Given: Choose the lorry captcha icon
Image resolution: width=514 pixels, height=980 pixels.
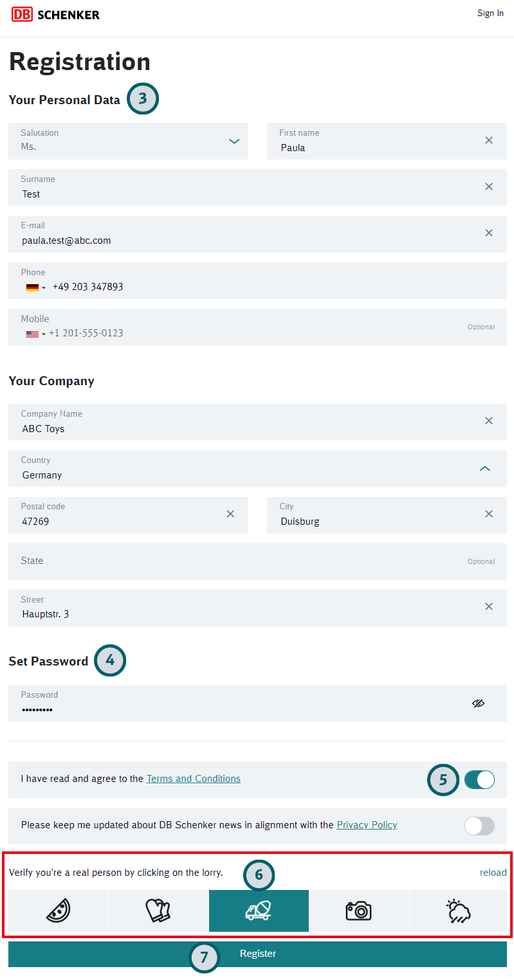Looking at the screenshot, I should tap(259, 911).
